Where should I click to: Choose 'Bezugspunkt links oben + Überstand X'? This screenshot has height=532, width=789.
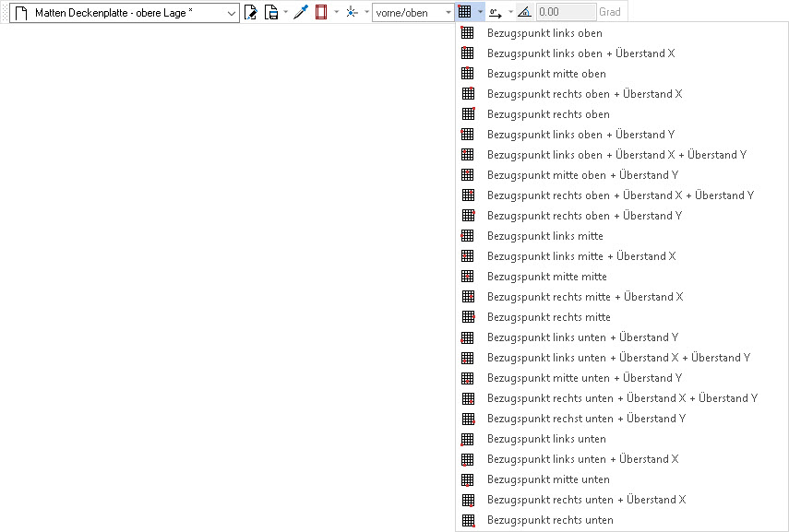click(x=622, y=53)
